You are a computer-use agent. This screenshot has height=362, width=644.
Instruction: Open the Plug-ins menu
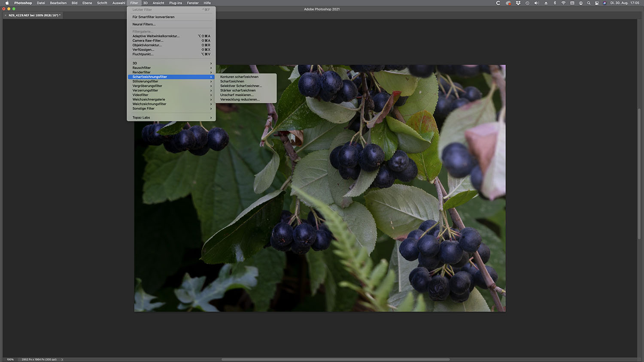point(176,3)
